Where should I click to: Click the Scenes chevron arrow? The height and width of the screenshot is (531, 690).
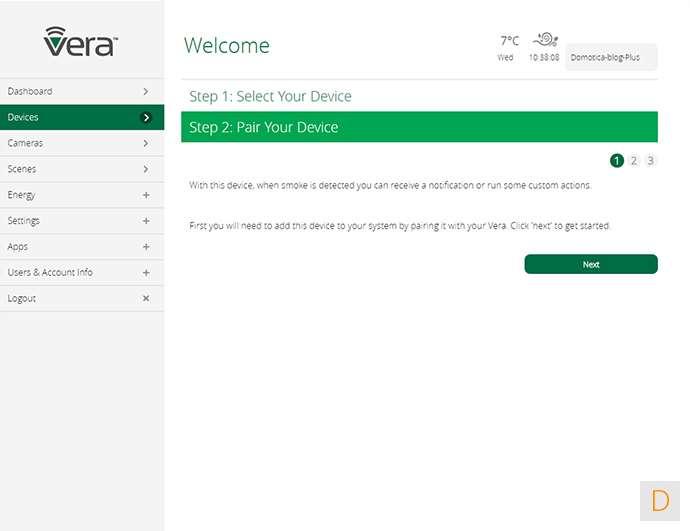[x=146, y=169]
